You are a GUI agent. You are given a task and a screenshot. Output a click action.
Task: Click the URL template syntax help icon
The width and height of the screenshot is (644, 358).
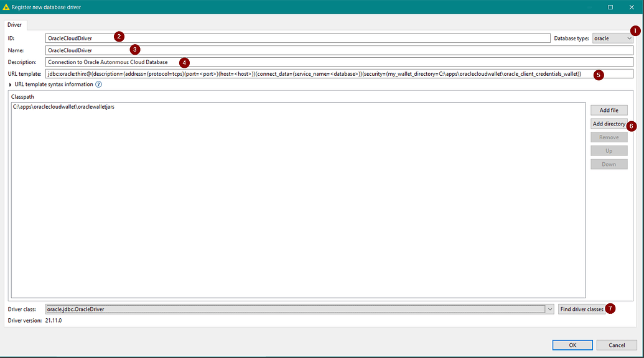point(98,85)
